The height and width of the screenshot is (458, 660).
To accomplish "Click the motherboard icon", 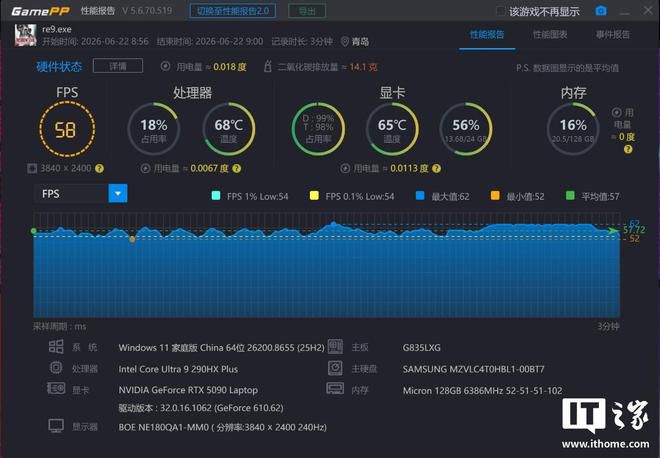I will pos(335,346).
